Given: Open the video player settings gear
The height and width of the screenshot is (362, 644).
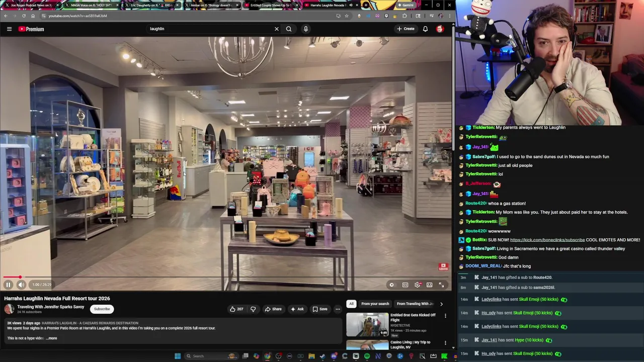Looking at the screenshot, I should (418, 285).
